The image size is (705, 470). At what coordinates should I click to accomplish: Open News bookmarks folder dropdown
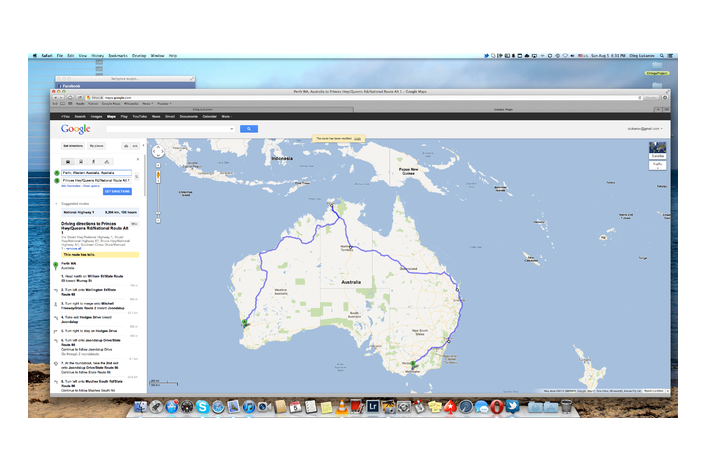[148, 103]
